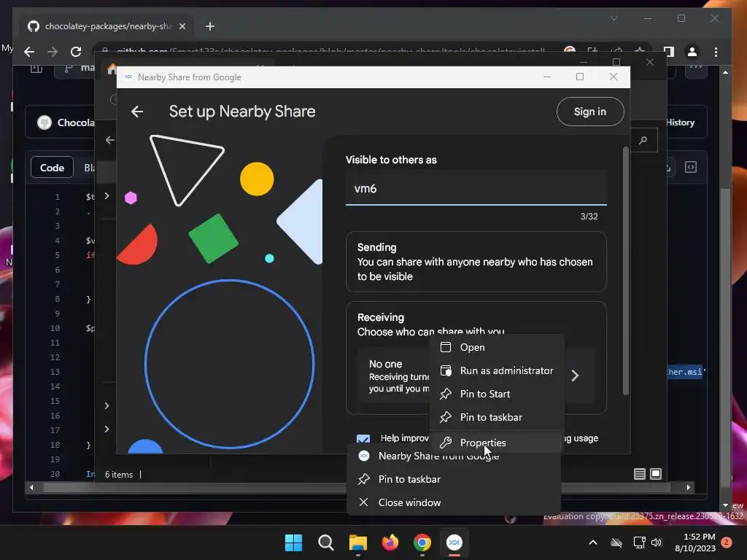
Task: Open Properties from the context menu
Action: pyautogui.click(x=496, y=443)
